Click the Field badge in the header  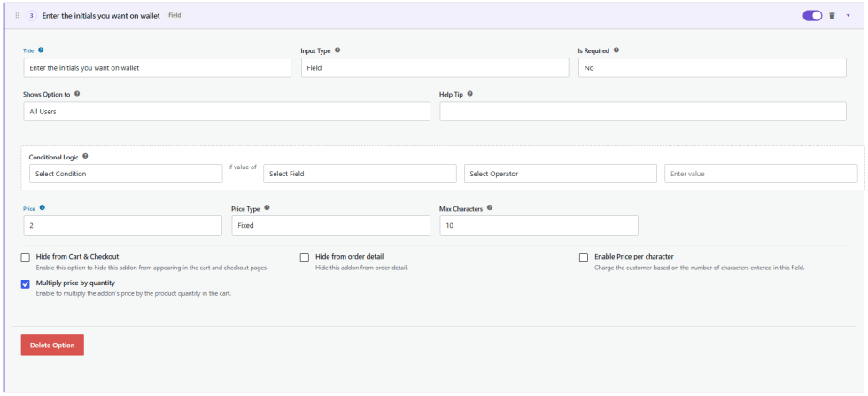[x=175, y=16]
